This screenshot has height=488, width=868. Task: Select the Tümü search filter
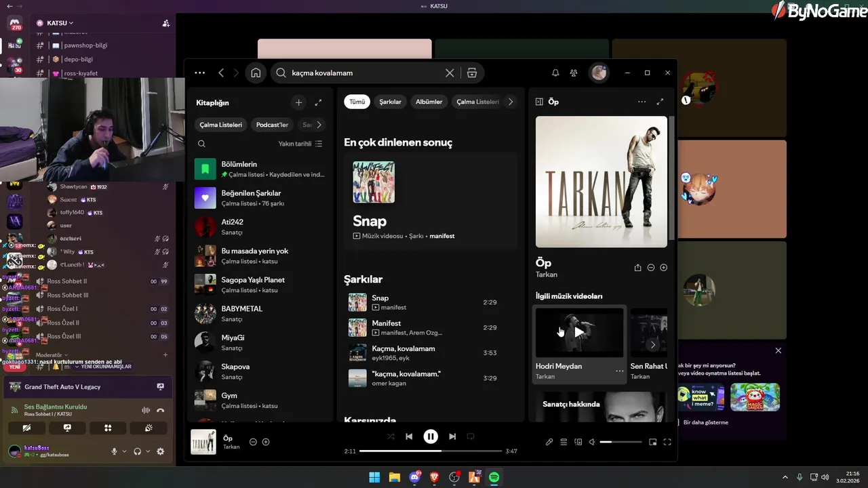pos(357,102)
